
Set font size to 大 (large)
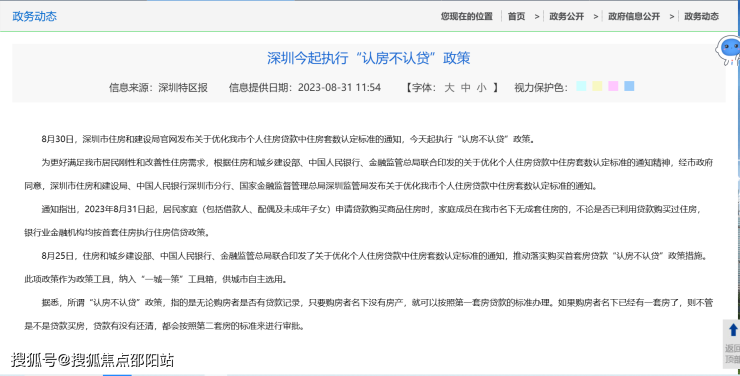point(449,88)
